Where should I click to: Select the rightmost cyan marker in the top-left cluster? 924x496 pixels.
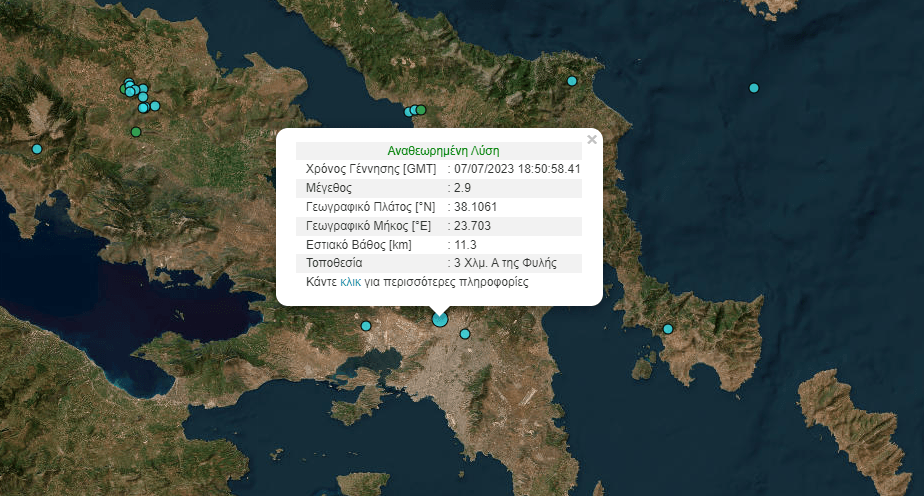coord(155,105)
